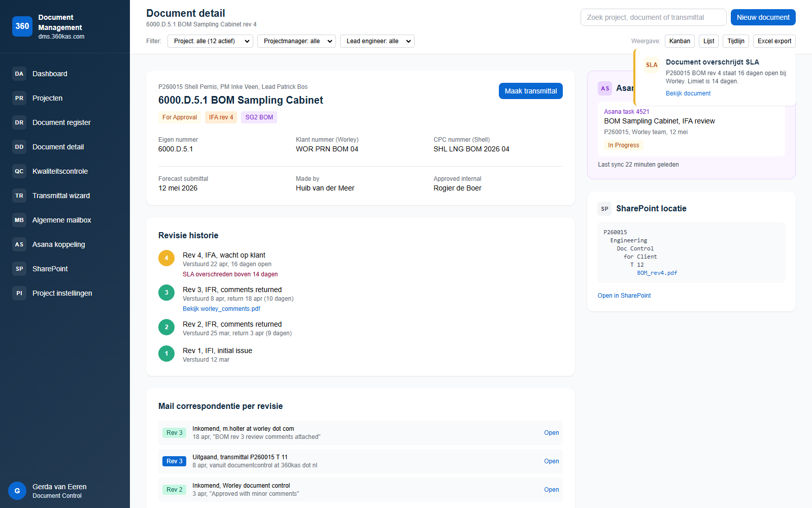Click the blue Rev 3 transmittal badge

(175, 461)
